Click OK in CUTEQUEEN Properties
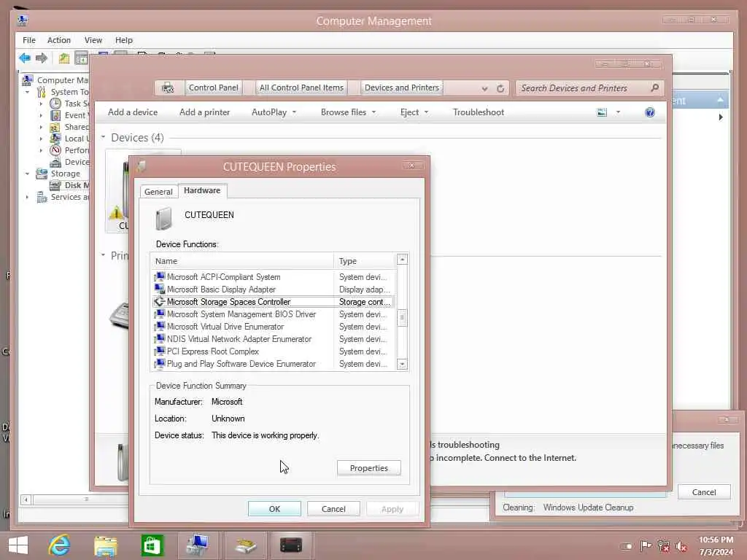The width and height of the screenshot is (747, 560). tap(274, 508)
